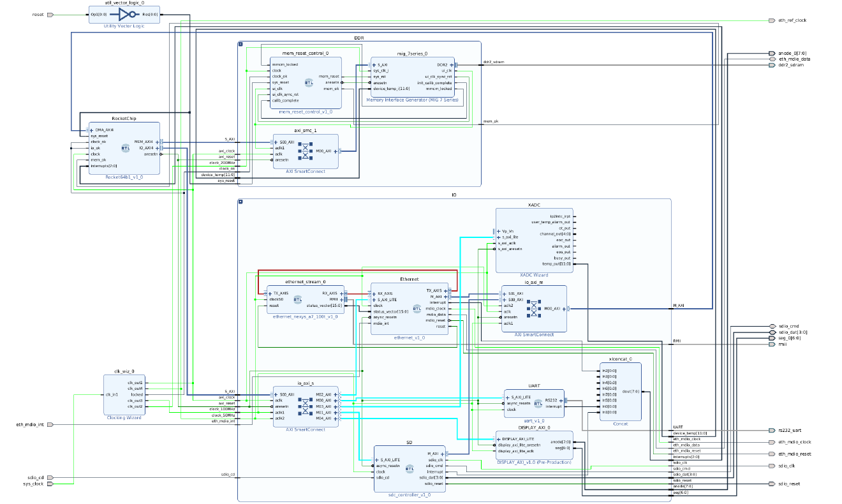The height and width of the screenshot is (504, 842).
Task: Expand the DMA_AXI4 interface pin on RocketChip
Action: click(91, 130)
